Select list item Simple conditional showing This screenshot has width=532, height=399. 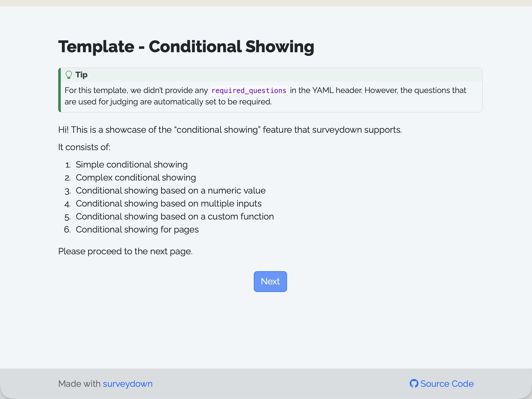pyautogui.click(x=131, y=164)
